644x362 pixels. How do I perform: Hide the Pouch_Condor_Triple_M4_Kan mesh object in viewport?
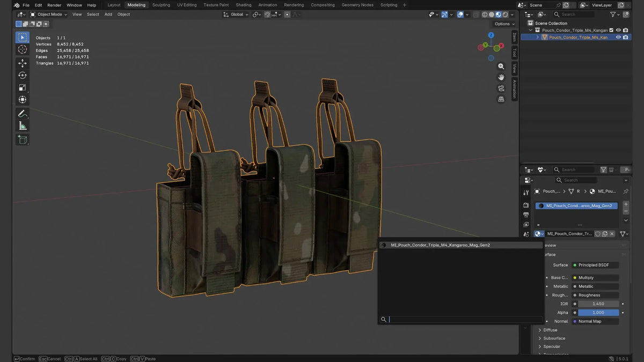618,37
